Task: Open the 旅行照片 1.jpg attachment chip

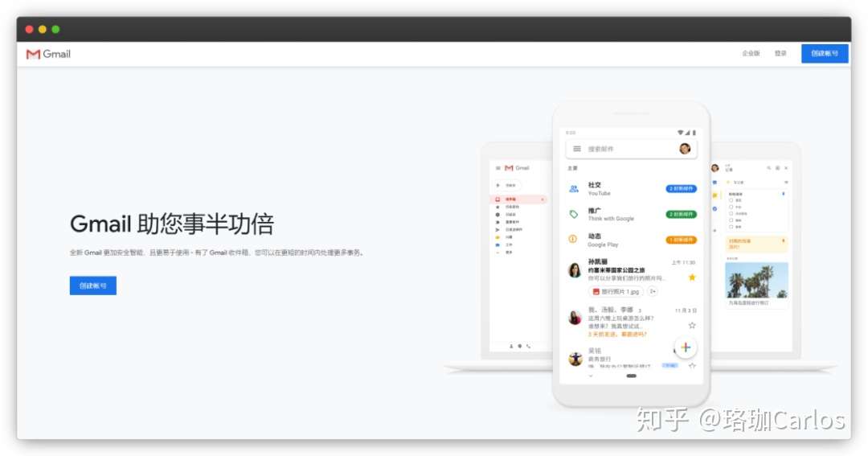Action: [x=616, y=291]
